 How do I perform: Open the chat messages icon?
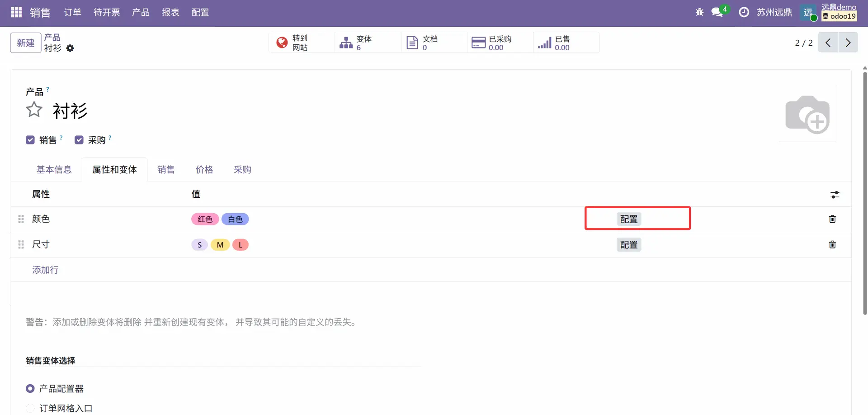717,12
